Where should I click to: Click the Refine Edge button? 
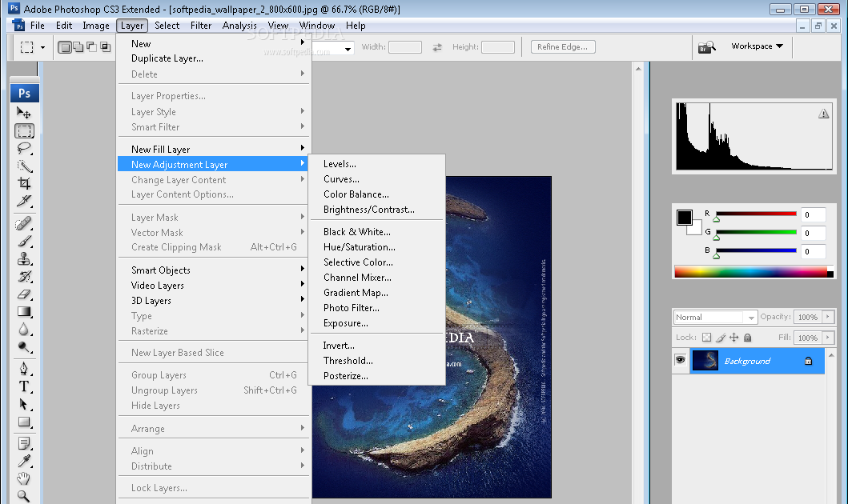tap(562, 47)
